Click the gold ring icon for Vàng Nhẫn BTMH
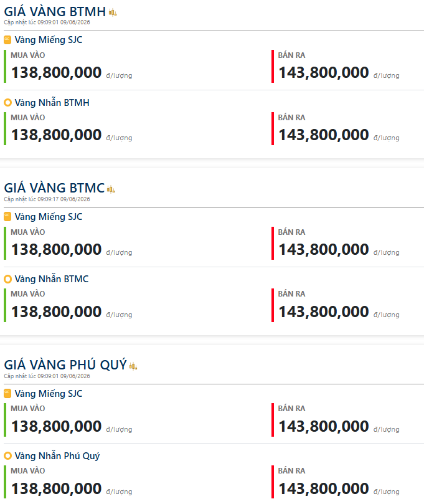The image size is (424, 504). click(x=7, y=103)
